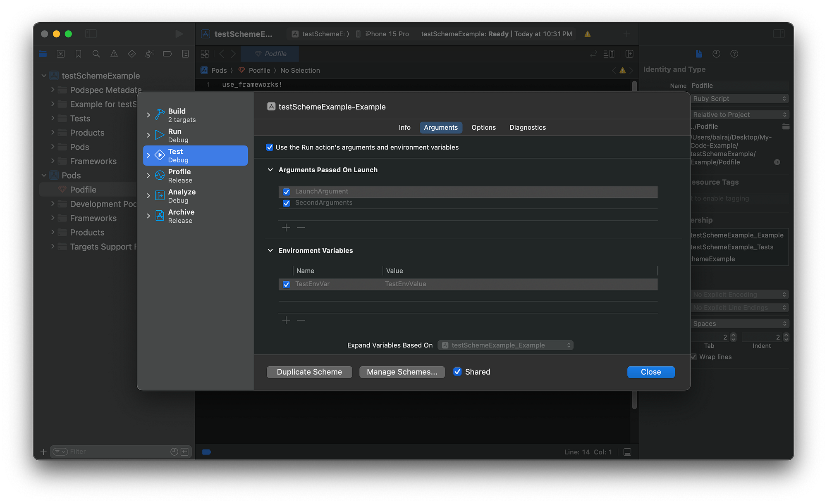The image size is (827, 504).
Task: Click the yellow warning triangle in toolbar
Action: click(x=587, y=34)
